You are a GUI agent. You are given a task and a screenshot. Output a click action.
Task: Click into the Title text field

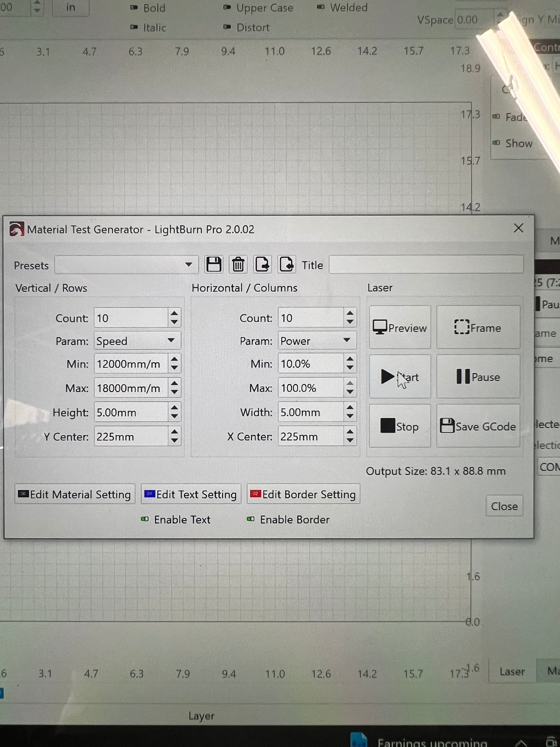point(426,265)
